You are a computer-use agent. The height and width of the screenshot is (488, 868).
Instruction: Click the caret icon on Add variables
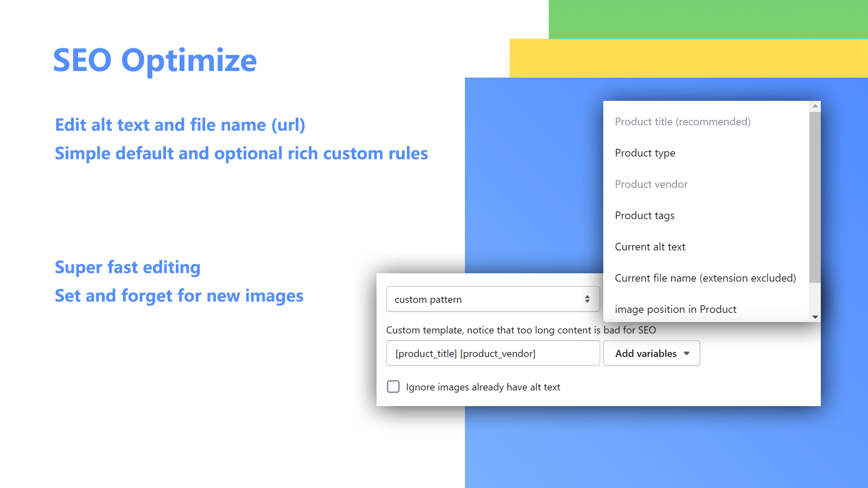tap(687, 354)
